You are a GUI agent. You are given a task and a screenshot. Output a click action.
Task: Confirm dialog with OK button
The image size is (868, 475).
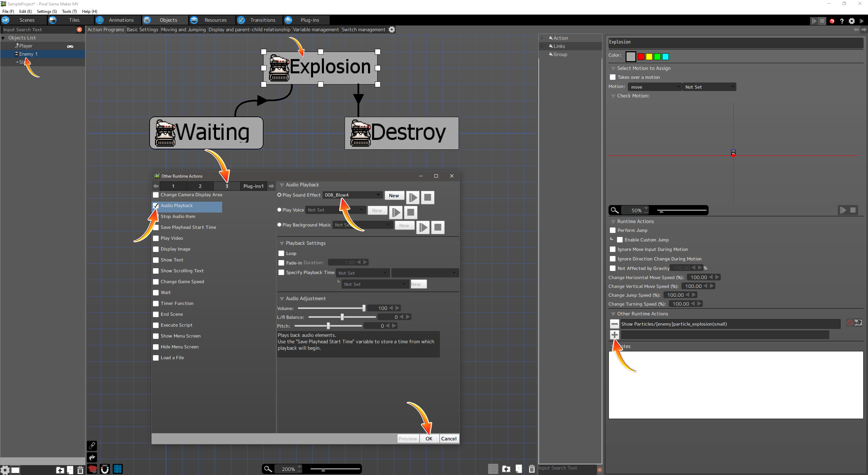[429, 438]
